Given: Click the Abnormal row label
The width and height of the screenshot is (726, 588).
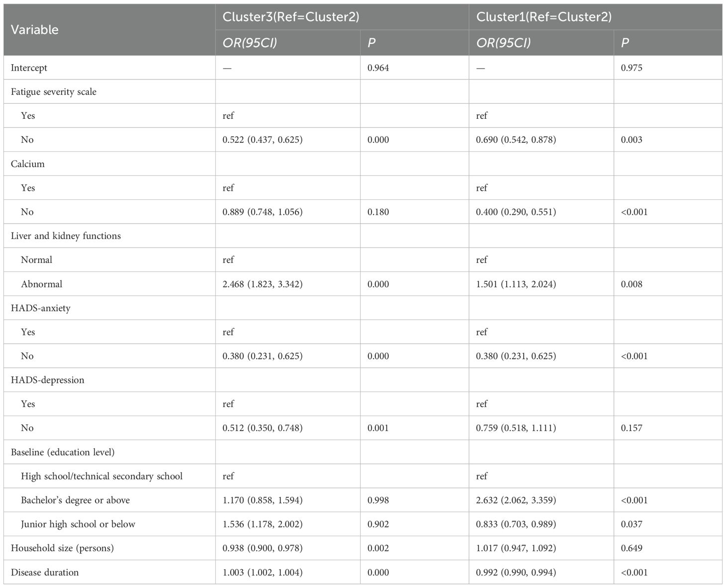Looking at the screenshot, I should pyautogui.click(x=42, y=284).
